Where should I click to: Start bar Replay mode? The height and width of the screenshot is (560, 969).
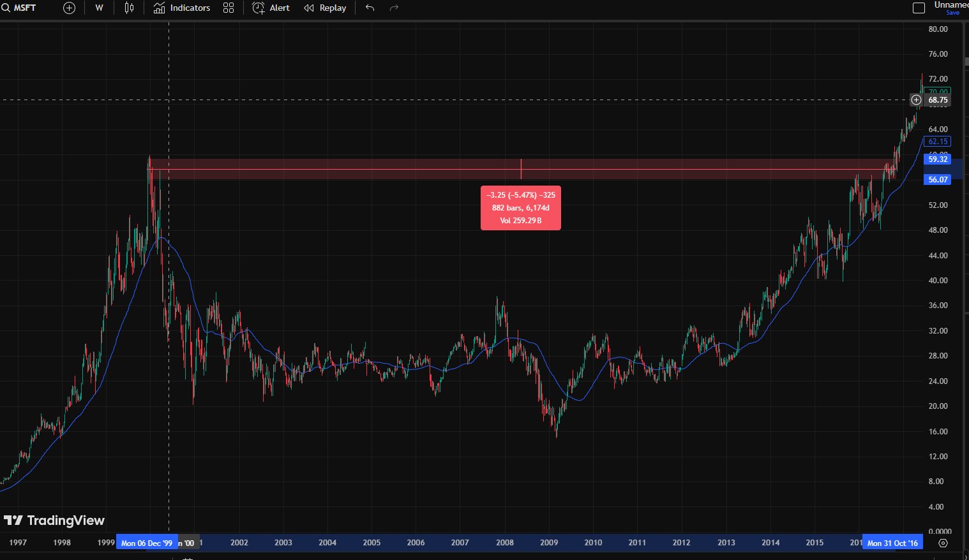click(x=325, y=8)
